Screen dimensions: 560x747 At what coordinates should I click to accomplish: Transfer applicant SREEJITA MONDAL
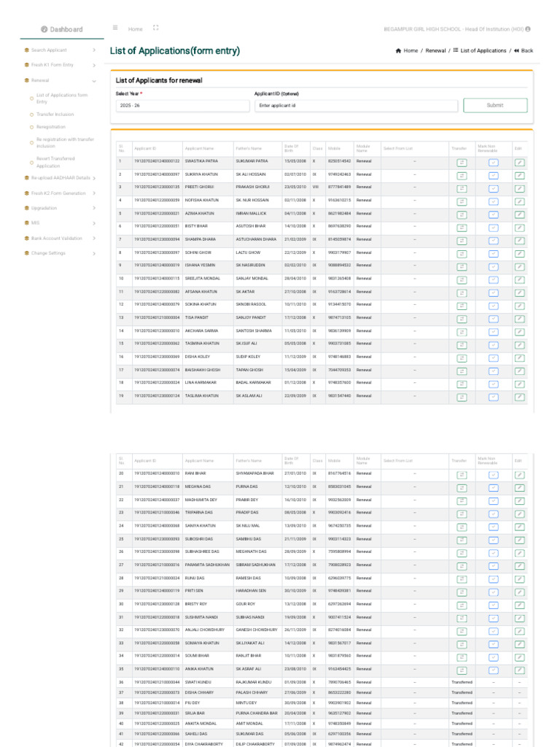[462, 279]
